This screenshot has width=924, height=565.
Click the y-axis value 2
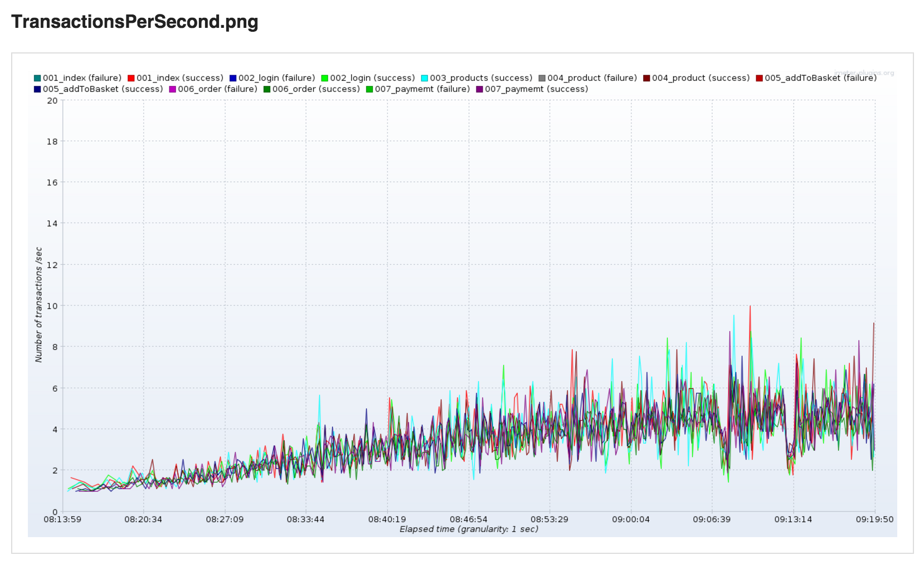pyautogui.click(x=55, y=470)
